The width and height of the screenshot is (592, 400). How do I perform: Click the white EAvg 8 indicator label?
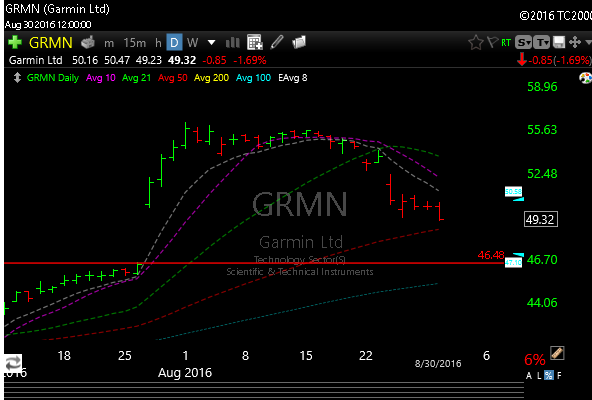click(293, 78)
